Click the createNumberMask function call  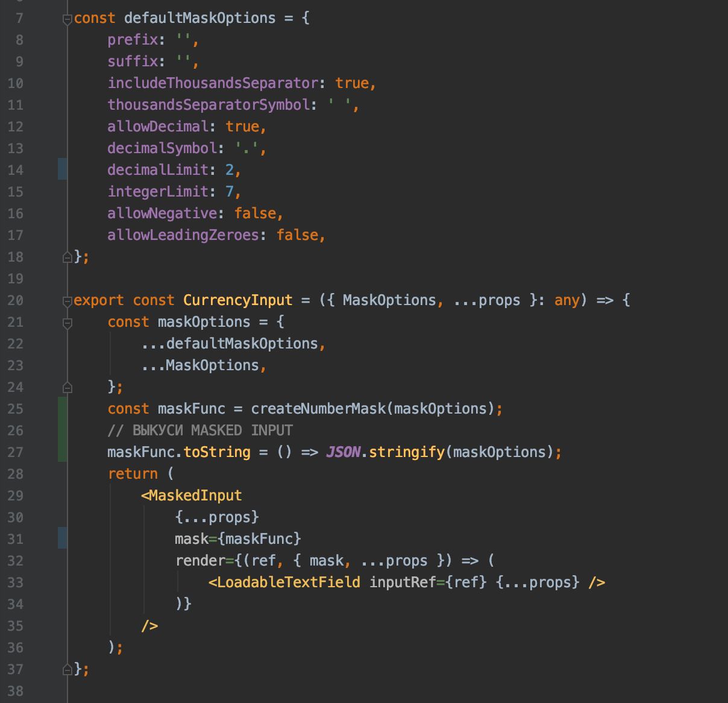click(x=318, y=409)
